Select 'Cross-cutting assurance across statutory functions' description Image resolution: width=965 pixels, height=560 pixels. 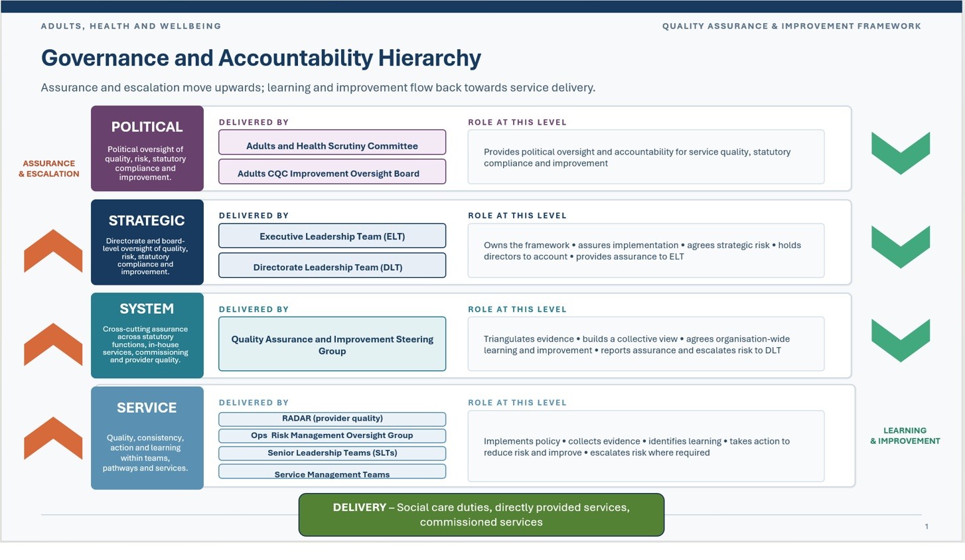click(x=145, y=344)
